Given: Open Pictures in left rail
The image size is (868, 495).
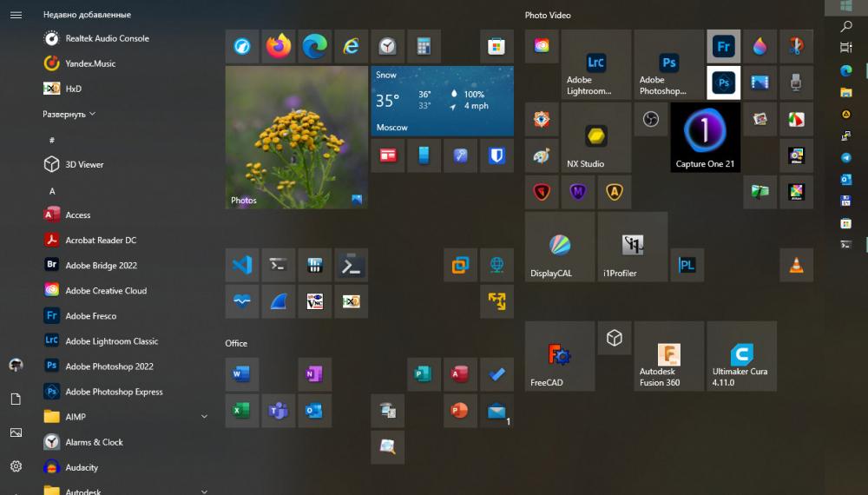Looking at the screenshot, I should click(x=16, y=432).
